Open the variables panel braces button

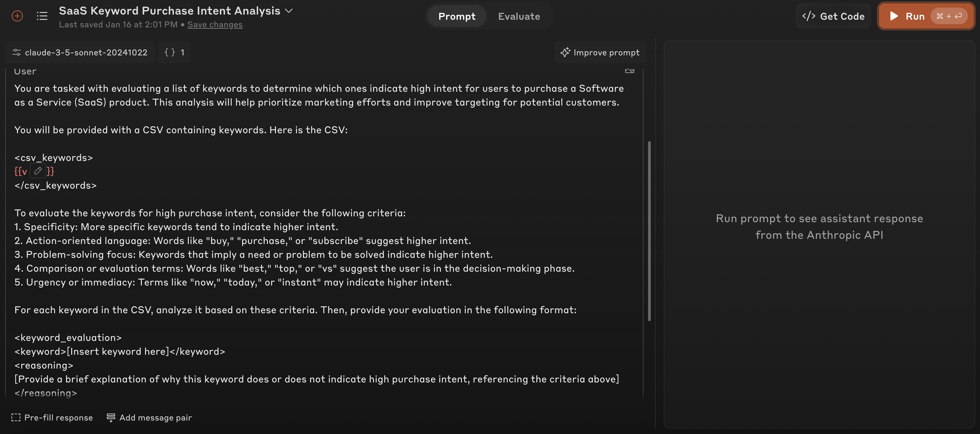tap(174, 52)
